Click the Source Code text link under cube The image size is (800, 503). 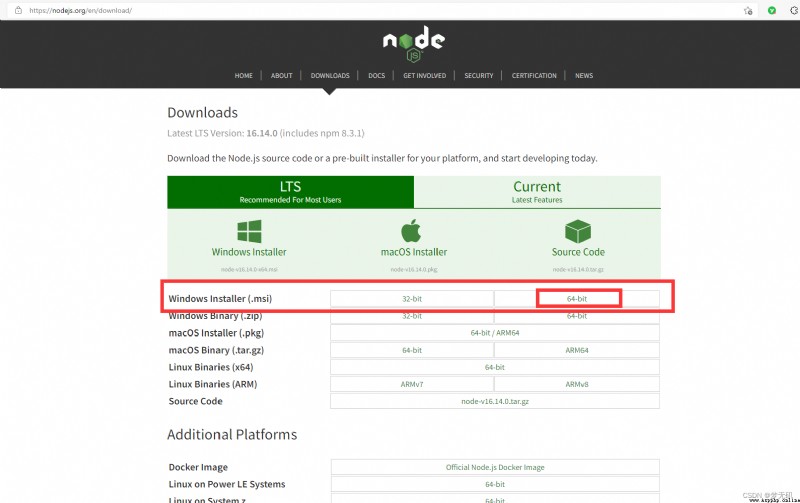pyautogui.click(x=578, y=252)
